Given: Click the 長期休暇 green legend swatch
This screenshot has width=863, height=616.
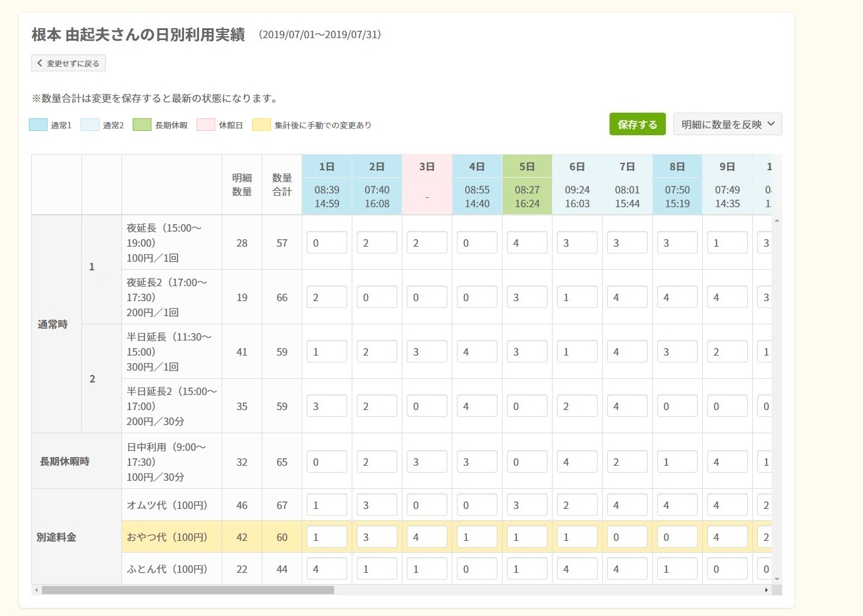Looking at the screenshot, I should [142, 125].
